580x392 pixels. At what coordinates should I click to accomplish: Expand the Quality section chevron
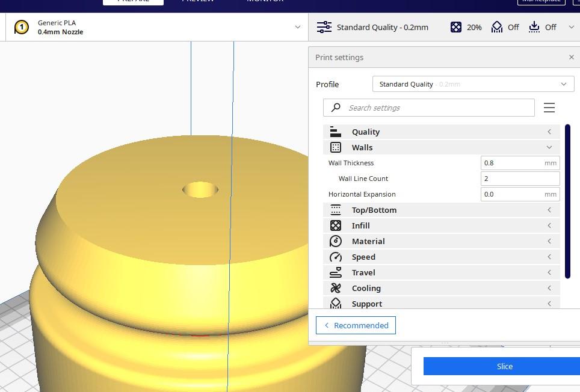pyautogui.click(x=549, y=132)
